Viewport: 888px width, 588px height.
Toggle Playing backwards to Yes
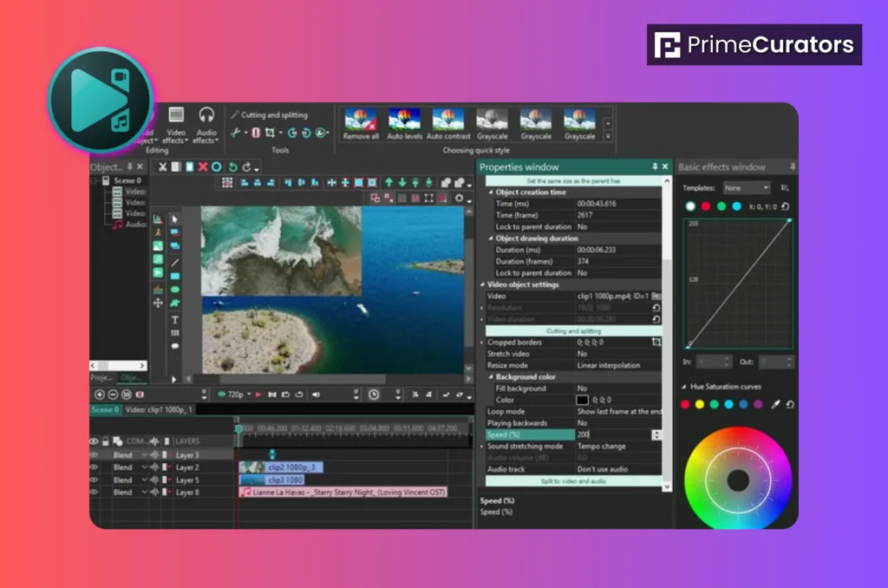[582, 423]
